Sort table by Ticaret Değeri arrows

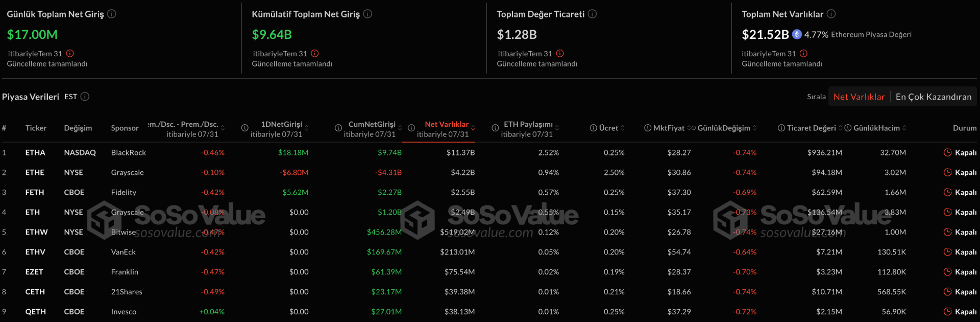840,128
